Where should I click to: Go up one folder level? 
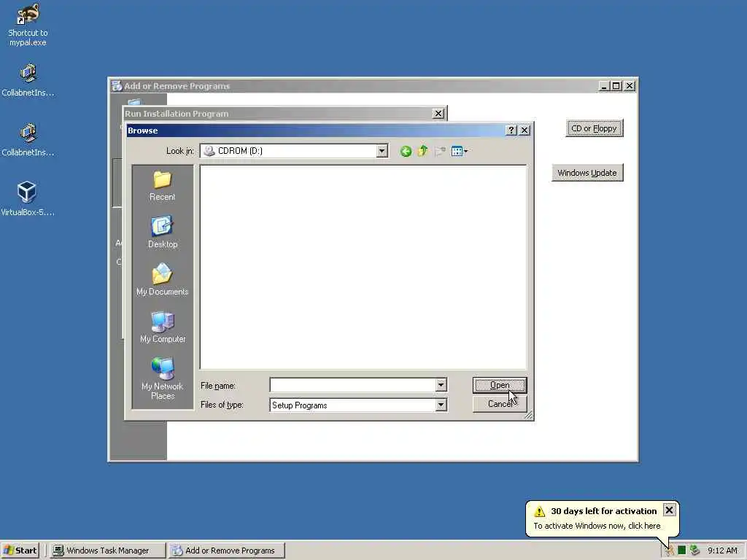point(422,152)
